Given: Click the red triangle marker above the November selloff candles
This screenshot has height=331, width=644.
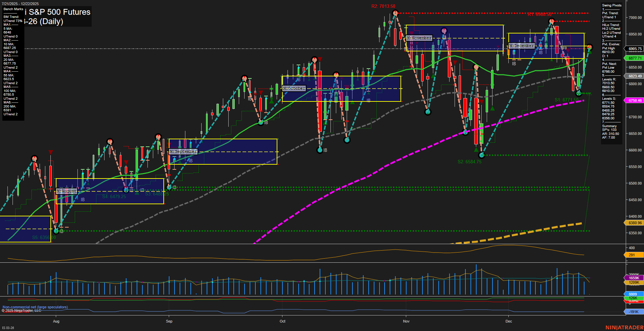Looking at the screenshot, I should (455, 63).
